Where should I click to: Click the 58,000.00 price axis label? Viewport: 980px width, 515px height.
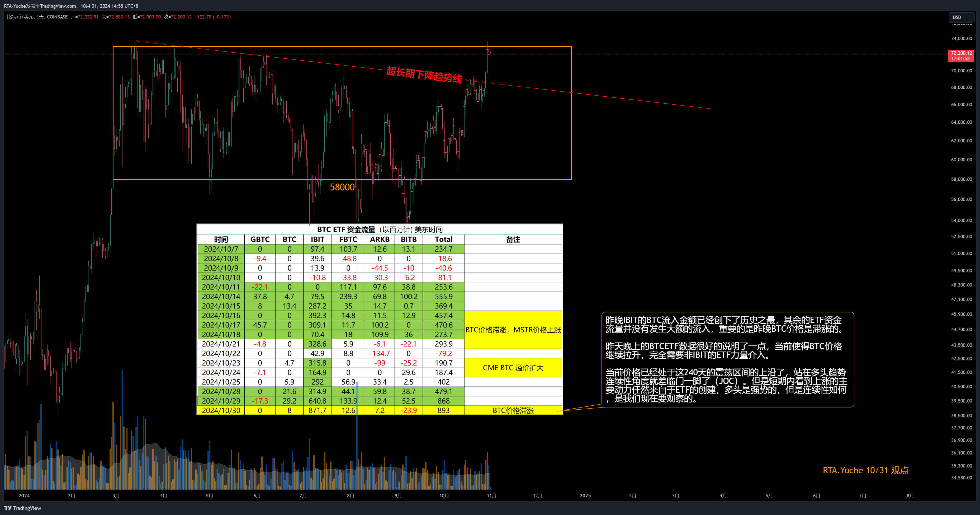[961, 179]
